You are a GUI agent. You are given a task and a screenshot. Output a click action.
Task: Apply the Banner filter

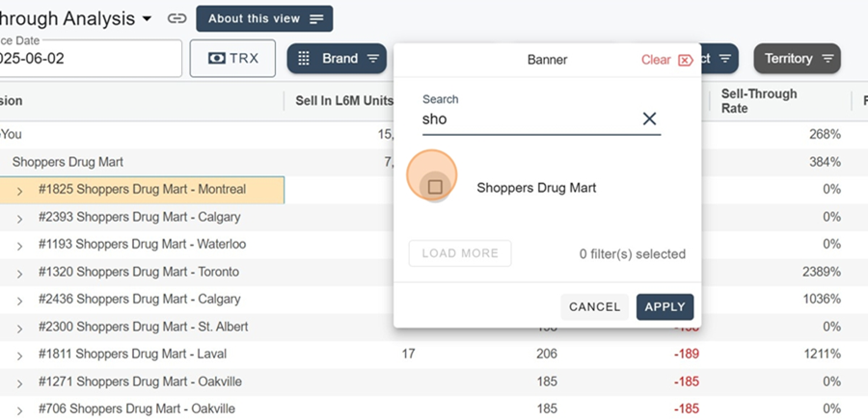click(x=665, y=306)
